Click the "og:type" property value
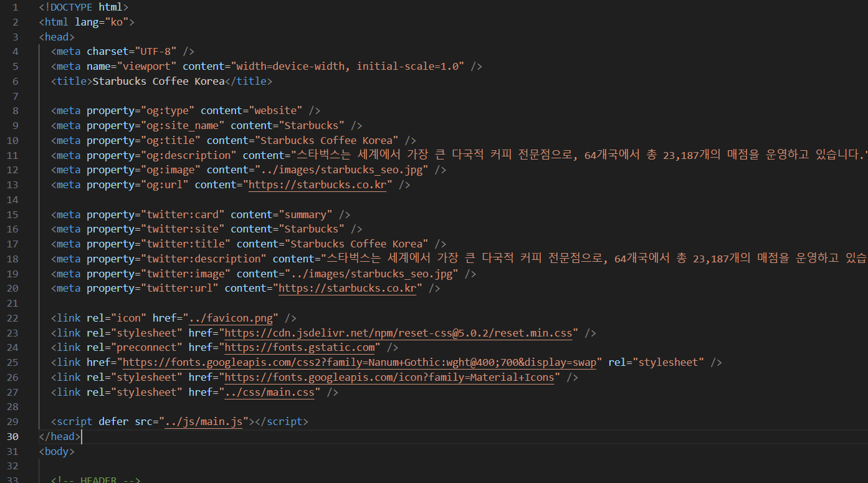The width and height of the screenshot is (868, 483). [168, 111]
